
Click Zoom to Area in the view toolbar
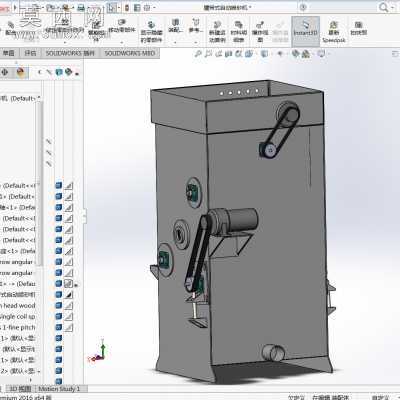[x=208, y=53]
